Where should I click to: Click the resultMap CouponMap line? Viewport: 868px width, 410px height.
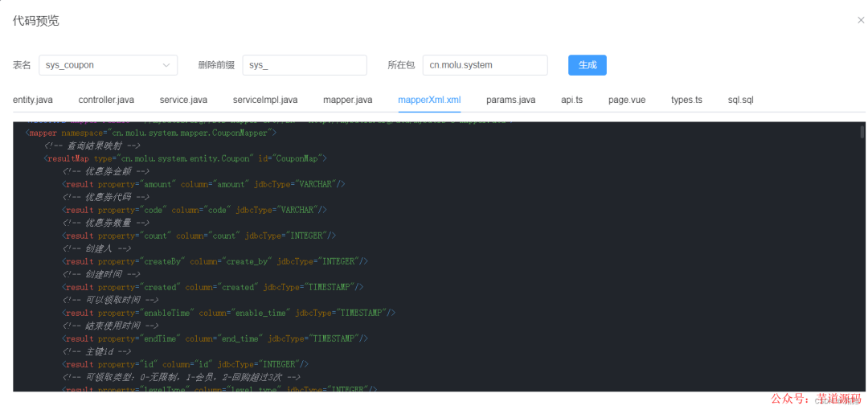pyautogui.click(x=186, y=158)
